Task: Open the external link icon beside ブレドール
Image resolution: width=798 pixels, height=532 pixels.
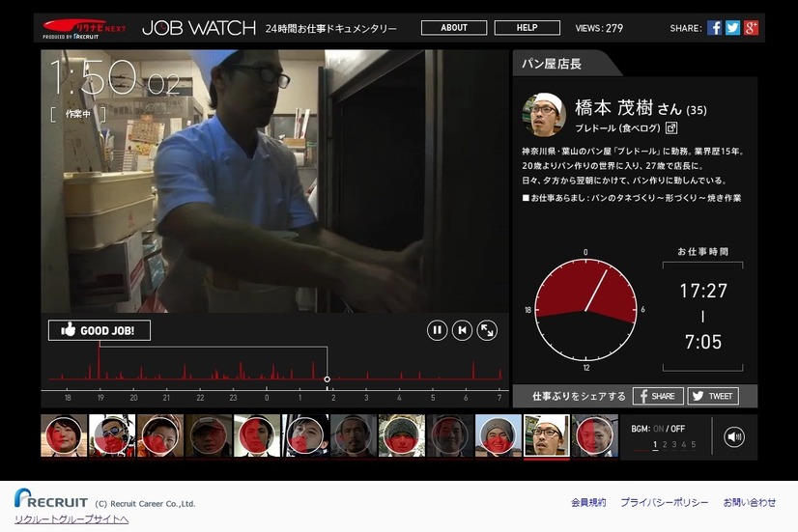Action: click(x=671, y=128)
